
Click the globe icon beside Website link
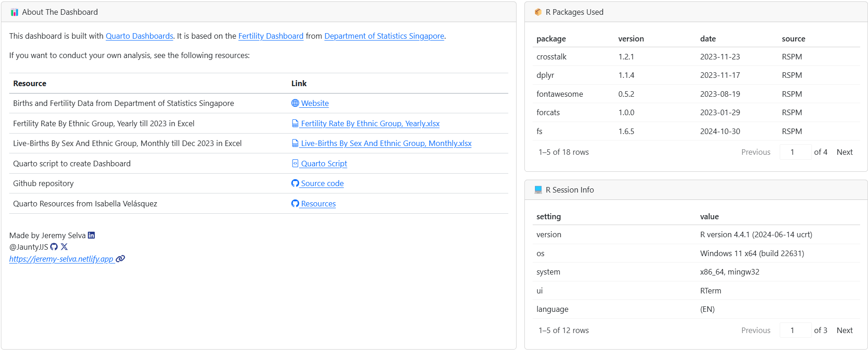(295, 103)
